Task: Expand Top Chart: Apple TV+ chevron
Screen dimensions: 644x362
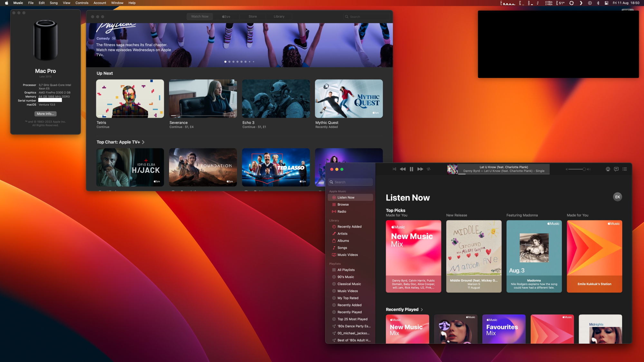Action: click(x=143, y=142)
